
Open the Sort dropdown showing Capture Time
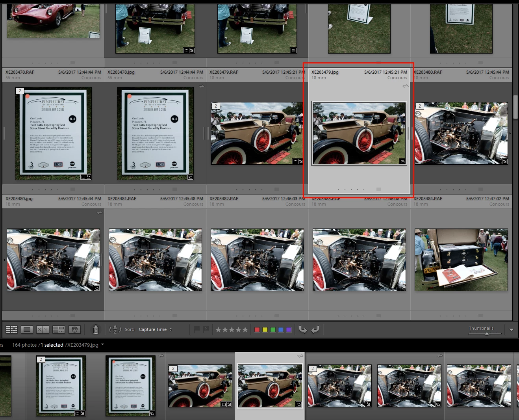pos(155,329)
